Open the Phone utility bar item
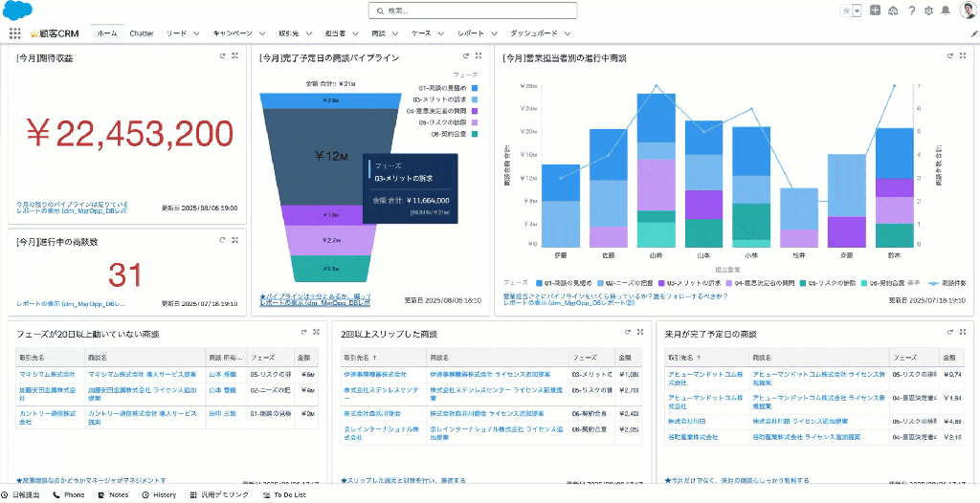The image size is (980, 503). (69, 495)
